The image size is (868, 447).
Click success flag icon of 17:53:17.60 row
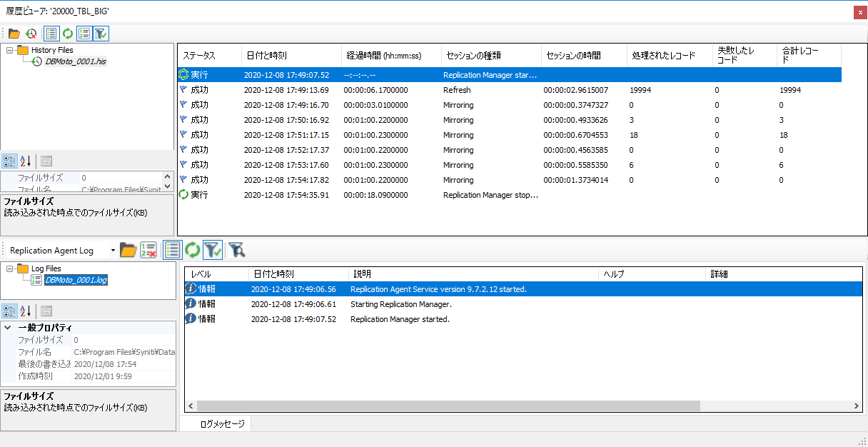point(183,165)
